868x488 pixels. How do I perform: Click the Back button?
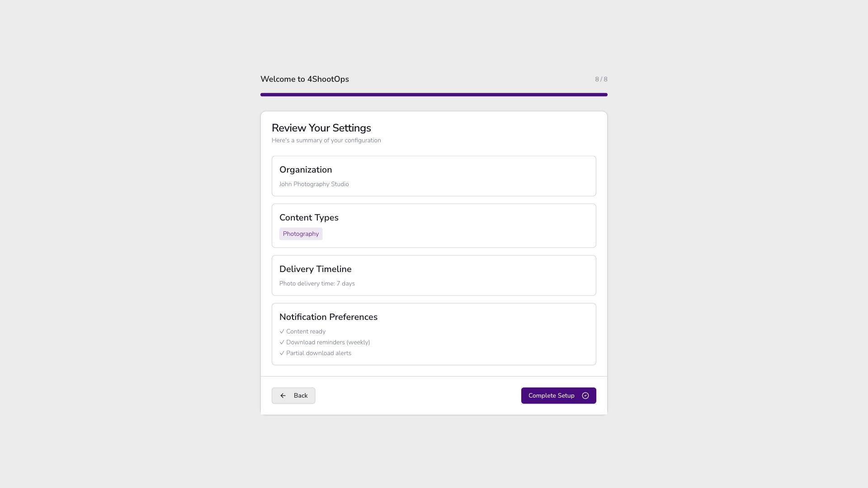point(293,395)
